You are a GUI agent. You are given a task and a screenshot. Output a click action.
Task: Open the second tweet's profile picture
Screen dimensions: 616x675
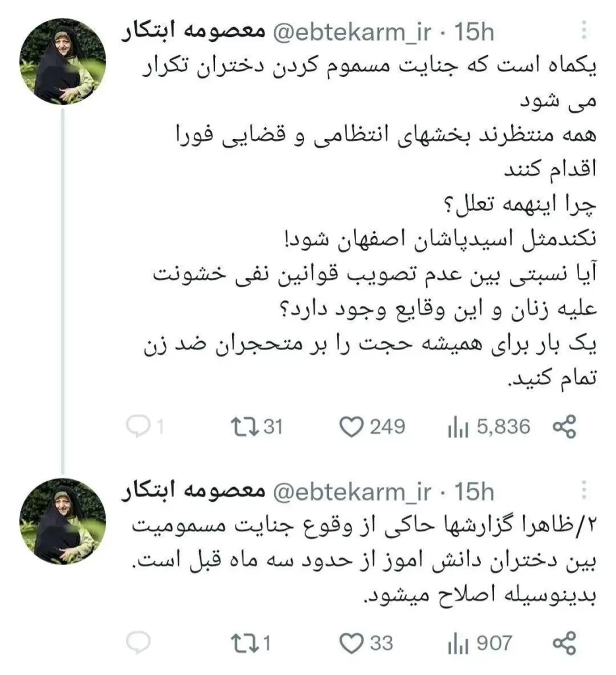pos(63,521)
